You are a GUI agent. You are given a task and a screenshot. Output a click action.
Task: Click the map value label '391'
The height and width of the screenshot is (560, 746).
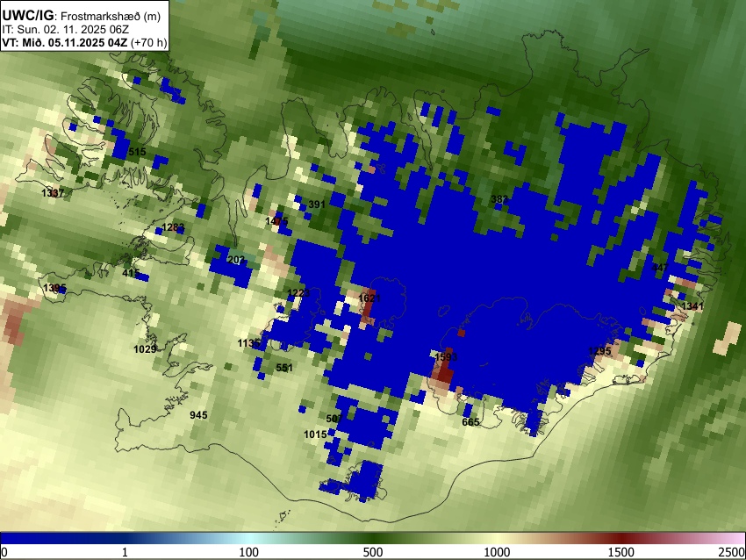pyautogui.click(x=317, y=205)
